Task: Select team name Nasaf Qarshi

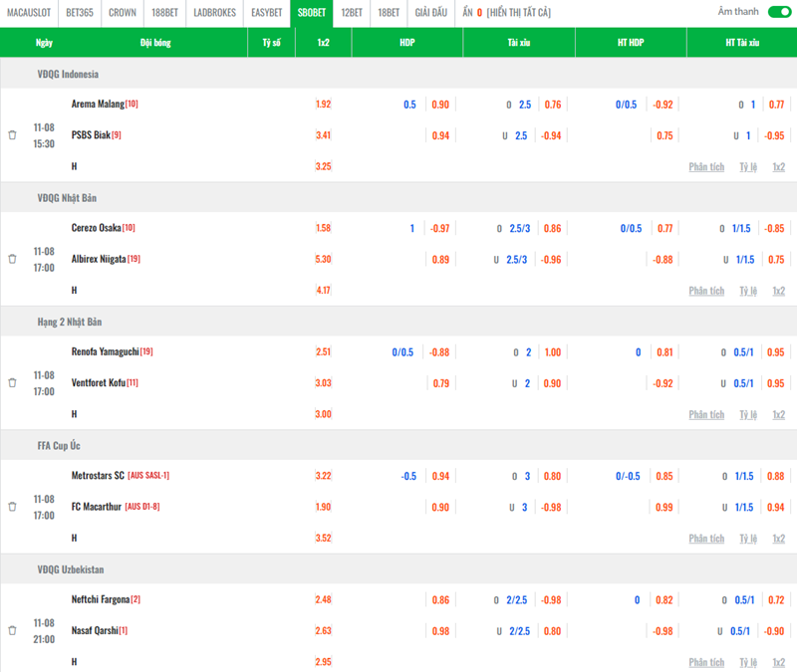Action: click(x=95, y=631)
